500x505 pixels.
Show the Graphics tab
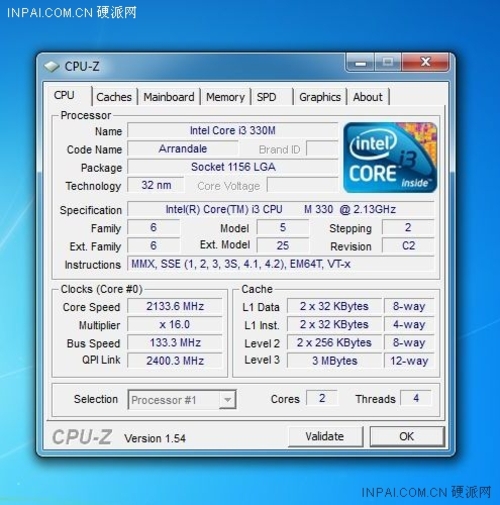coord(320,97)
